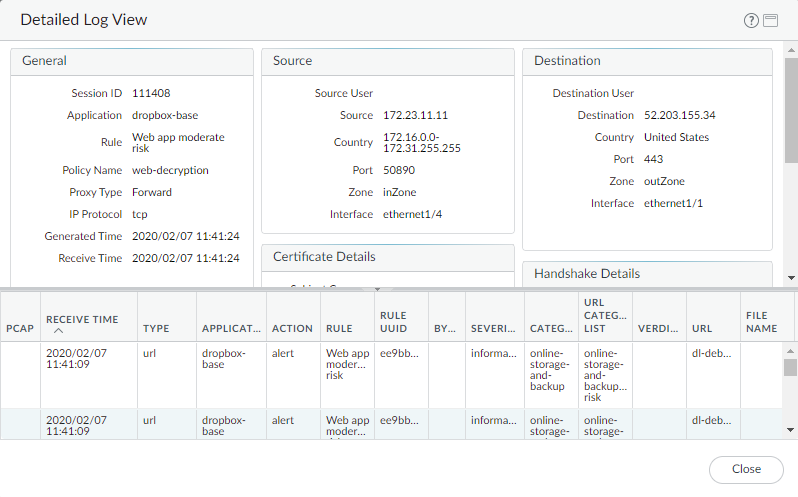Click the URL column header
Image resolution: width=798 pixels, height=497 pixels.
[x=701, y=328]
